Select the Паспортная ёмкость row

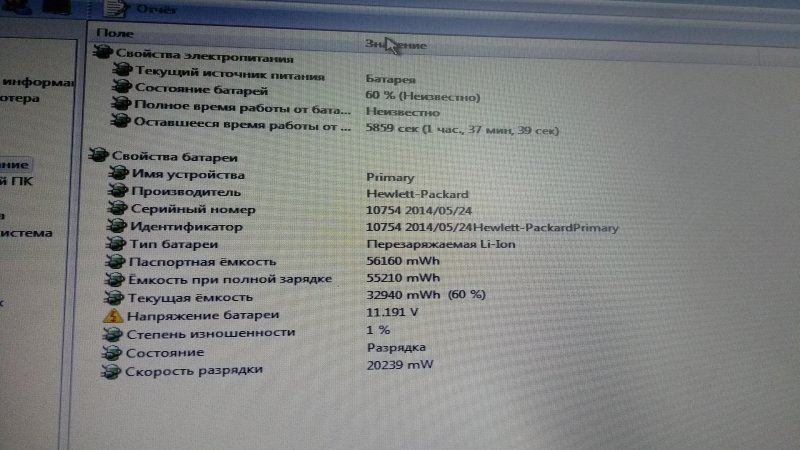coord(188,262)
